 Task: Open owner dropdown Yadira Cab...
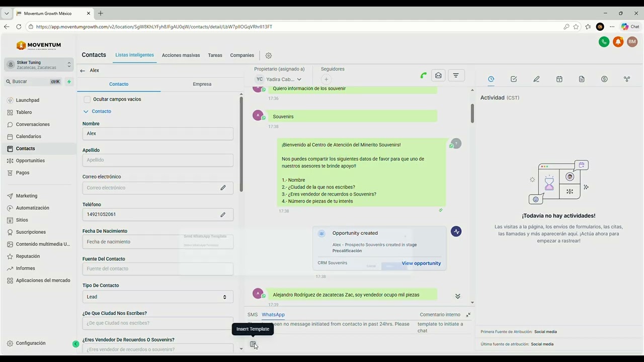click(x=279, y=79)
